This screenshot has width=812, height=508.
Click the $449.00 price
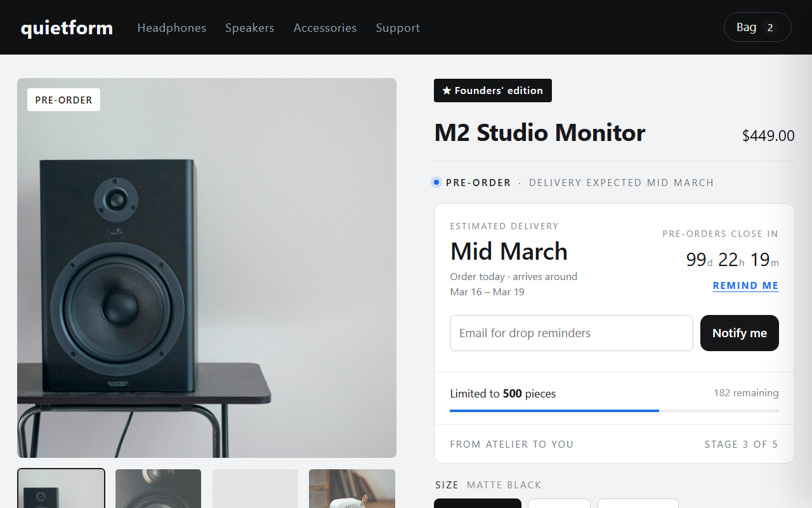pyautogui.click(x=768, y=136)
